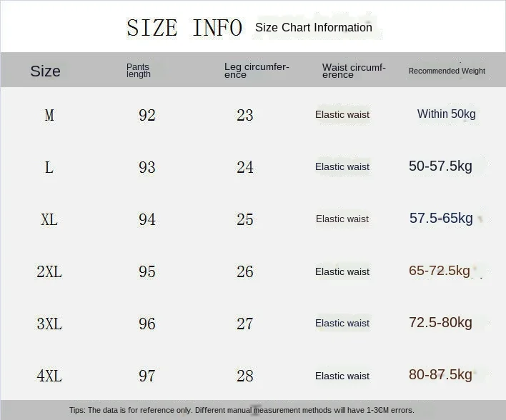This screenshot has width=506, height=420.
Task: Select the Size column header
Action: click(x=45, y=71)
